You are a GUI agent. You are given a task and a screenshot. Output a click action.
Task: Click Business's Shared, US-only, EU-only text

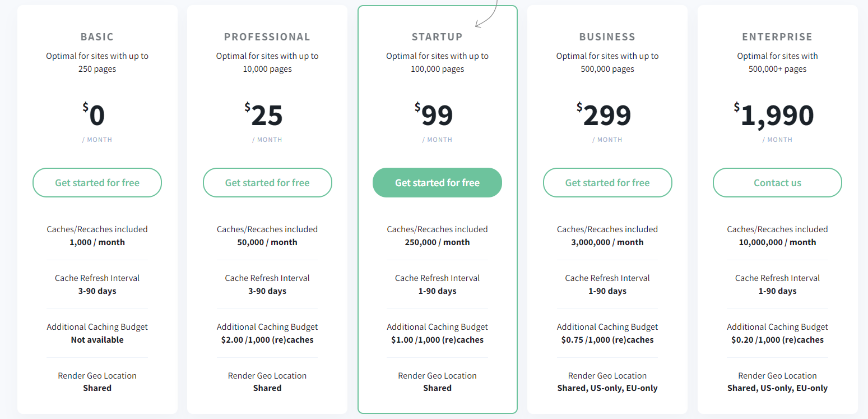607,388
